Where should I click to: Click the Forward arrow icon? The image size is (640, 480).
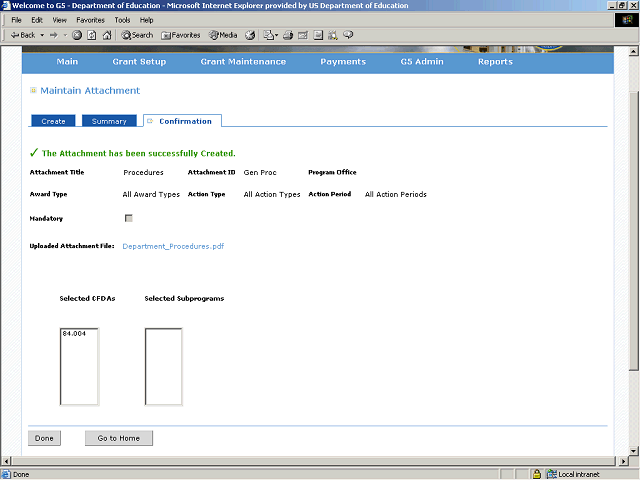point(53,35)
